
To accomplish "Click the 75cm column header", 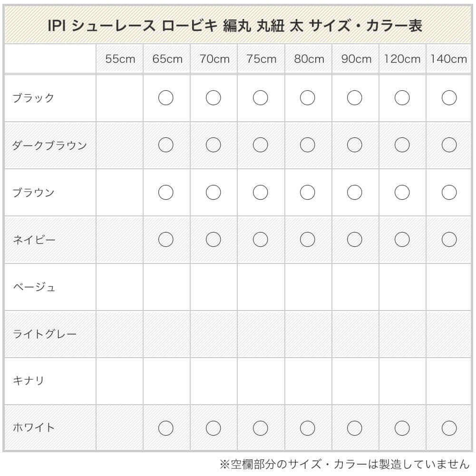I will point(261,59).
